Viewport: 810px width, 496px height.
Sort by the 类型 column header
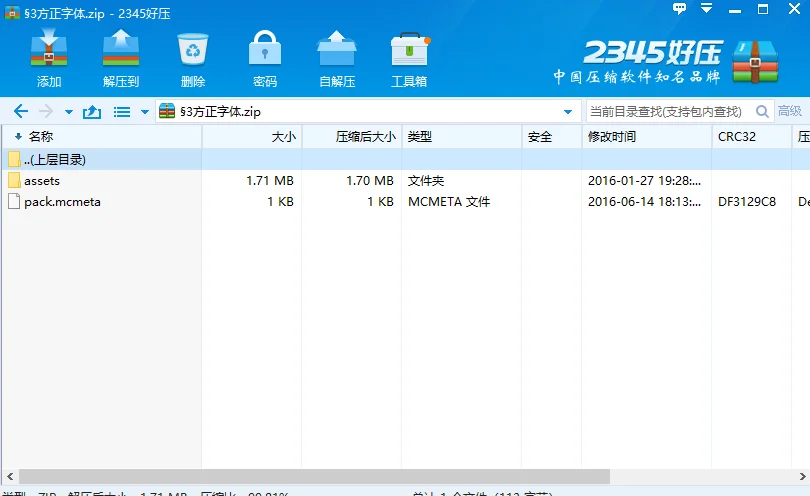(x=462, y=137)
